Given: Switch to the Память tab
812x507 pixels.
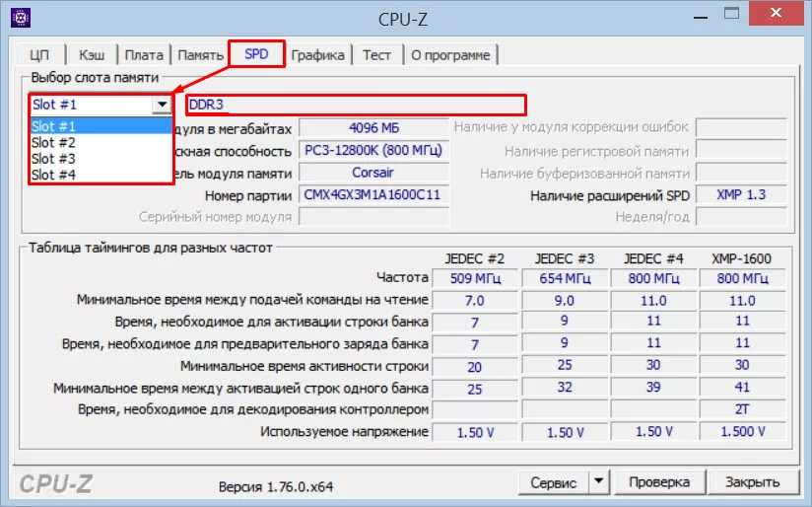Looking at the screenshot, I should (199, 55).
